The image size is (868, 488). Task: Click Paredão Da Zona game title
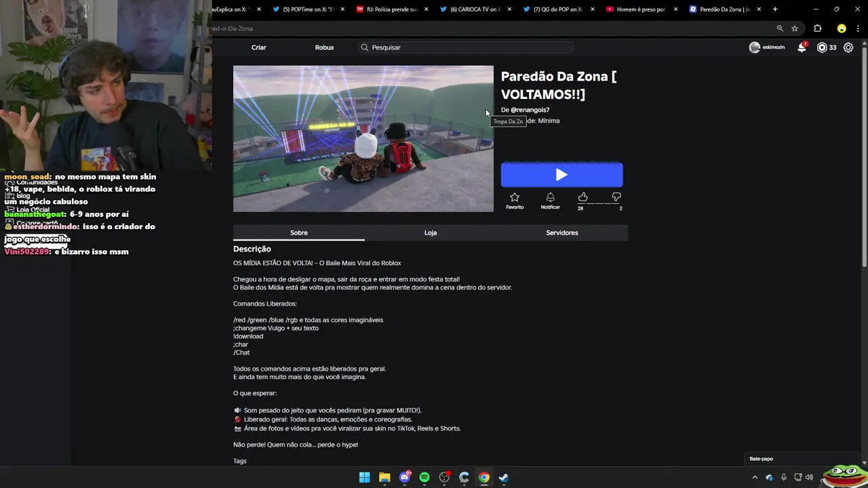559,85
